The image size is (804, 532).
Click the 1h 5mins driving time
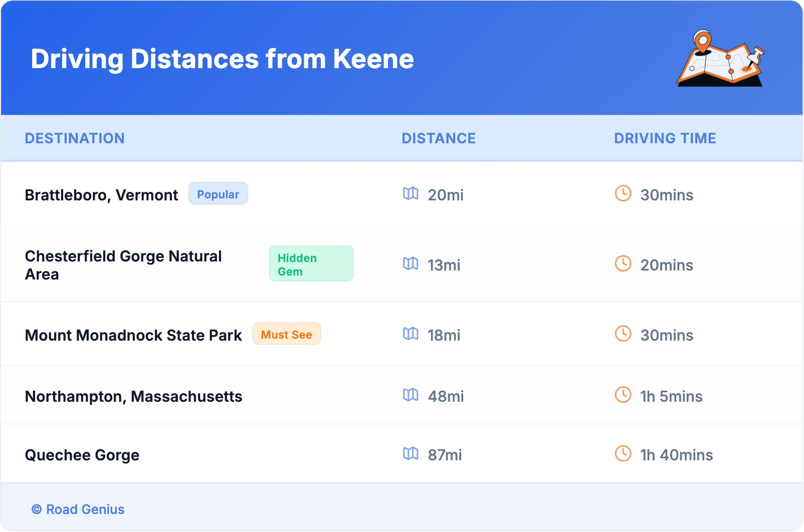click(x=671, y=396)
